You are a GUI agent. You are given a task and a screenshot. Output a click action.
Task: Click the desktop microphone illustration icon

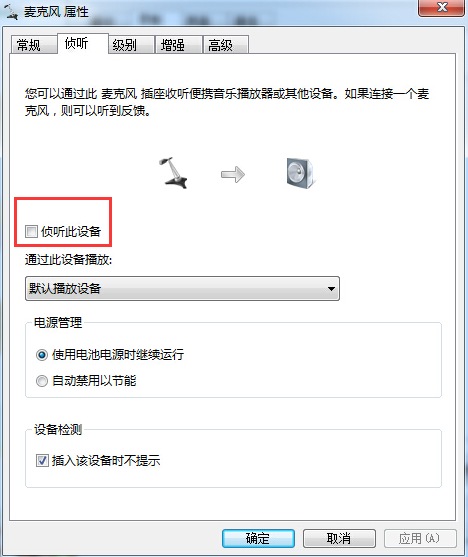(x=173, y=173)
